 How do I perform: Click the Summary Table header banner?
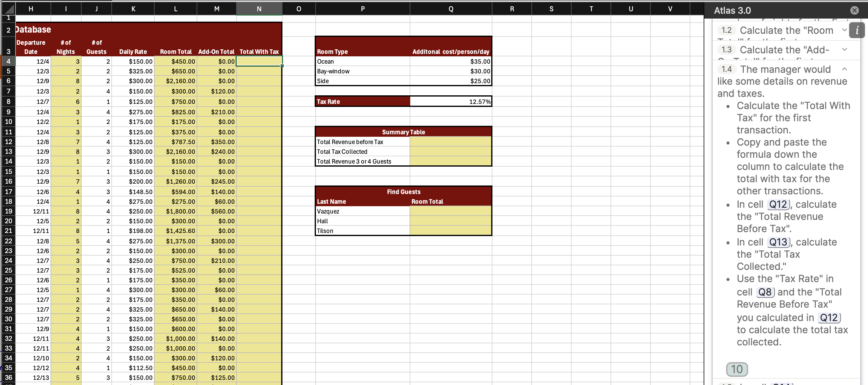pyautogui.click(x=403, y=132)
